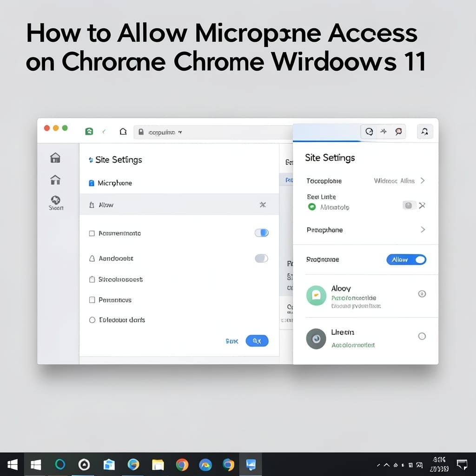Enable the grey toggle for Aandooebt

click(x=261, y=258)
